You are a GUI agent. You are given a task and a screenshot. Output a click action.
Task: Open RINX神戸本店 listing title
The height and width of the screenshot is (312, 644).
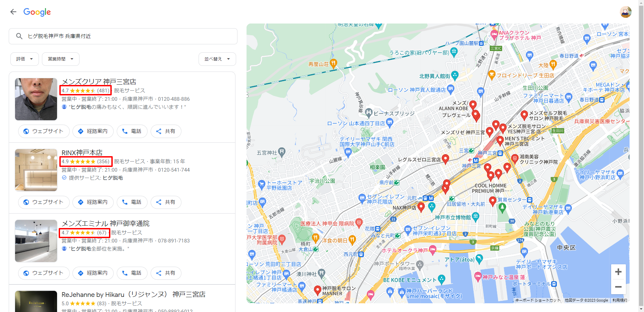82,152
